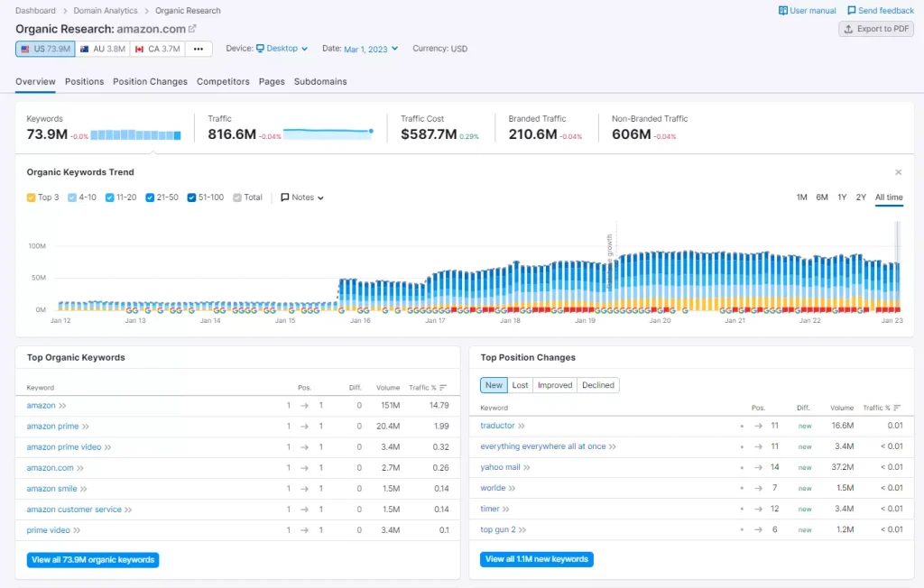Go to Domain Analytics breadcrumb
The image size is (924, 588).
click(x=106, y=11)
